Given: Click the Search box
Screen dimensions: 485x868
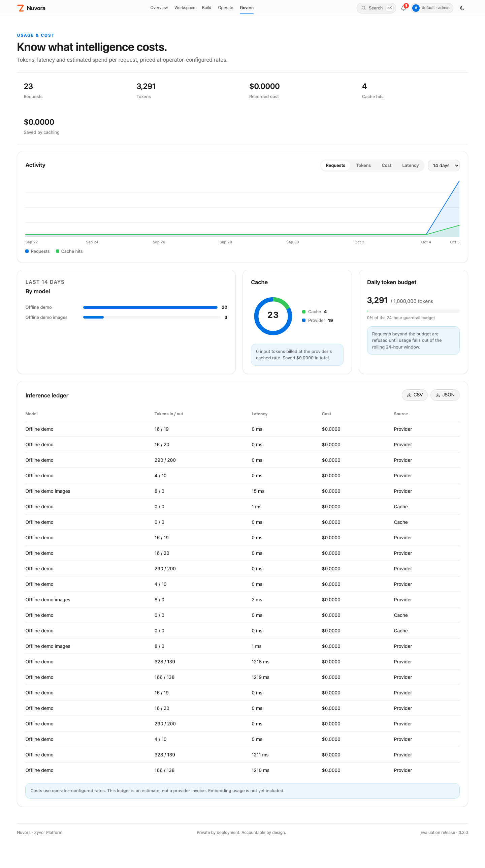Looking at the screenshot, I should tap(376, 8).
